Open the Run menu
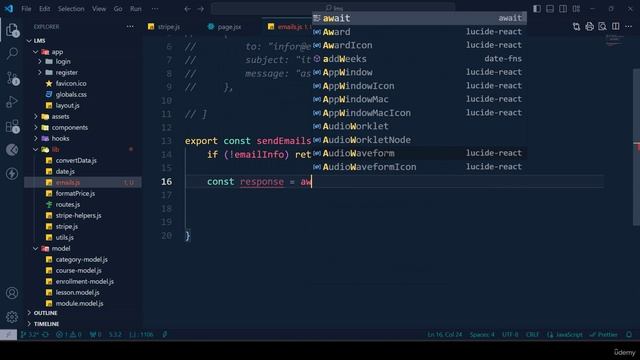The width and height of the screenshot is (640, 360). (136, 9)
